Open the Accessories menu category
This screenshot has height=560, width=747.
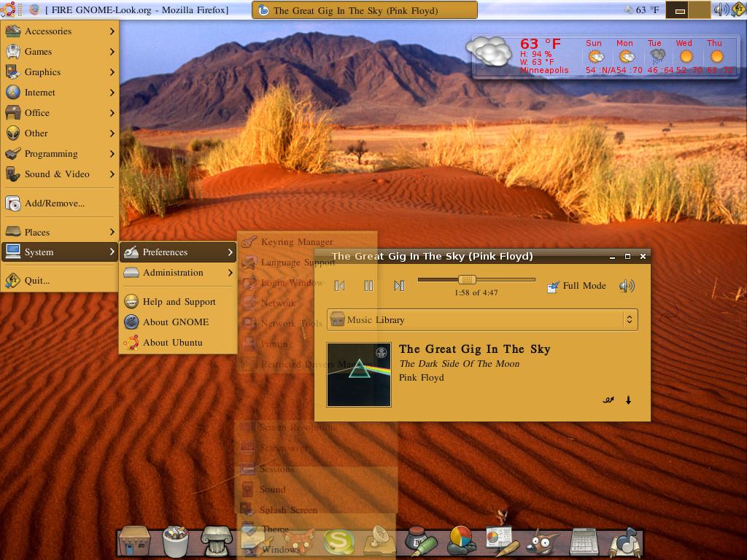tap(60, 31)
